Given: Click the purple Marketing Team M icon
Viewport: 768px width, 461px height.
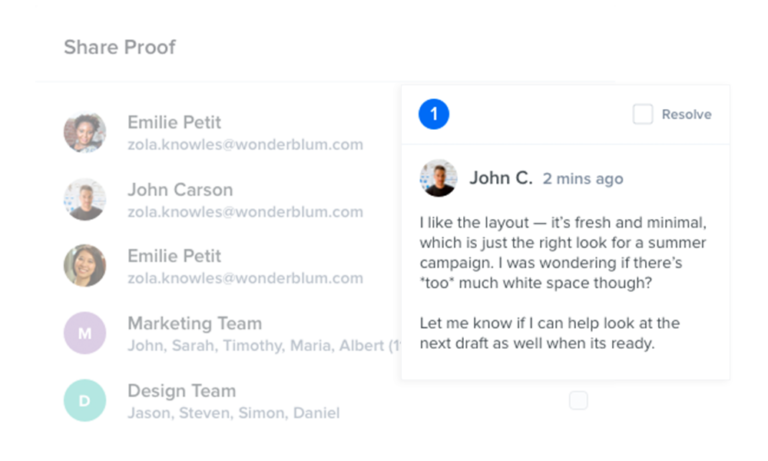Looking at the screenshot, I should (x=85, y=333).
